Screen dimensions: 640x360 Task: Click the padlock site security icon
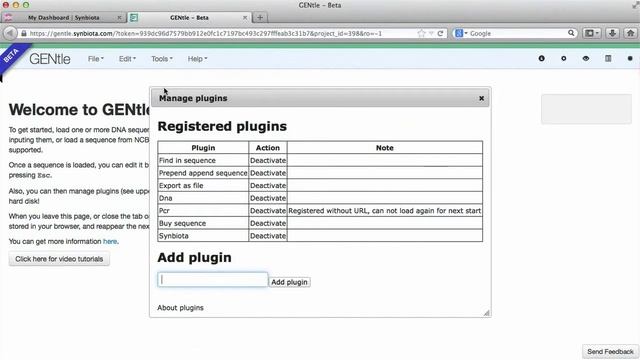pos(24,33)
